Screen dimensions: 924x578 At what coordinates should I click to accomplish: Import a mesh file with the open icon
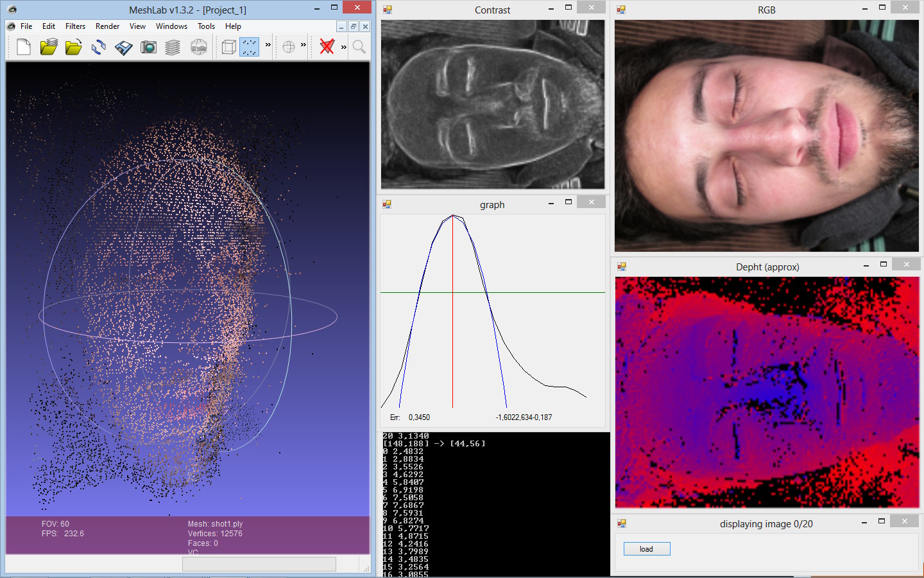[x=74, y=46]
